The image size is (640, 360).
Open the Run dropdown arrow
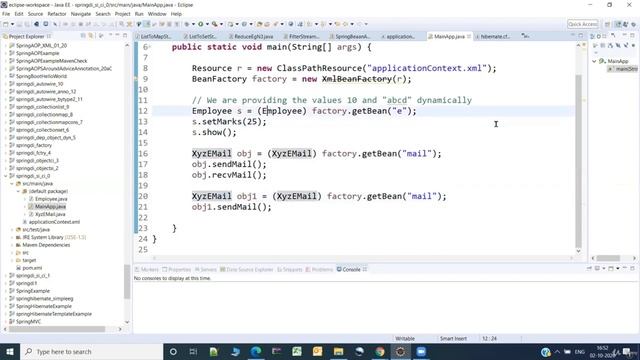coord(207,24)
